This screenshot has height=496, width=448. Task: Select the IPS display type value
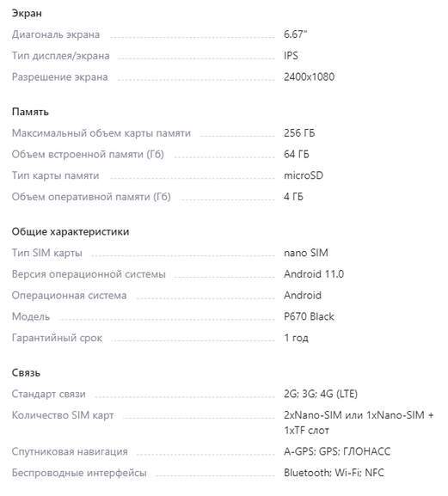click(x=291, y=56)
